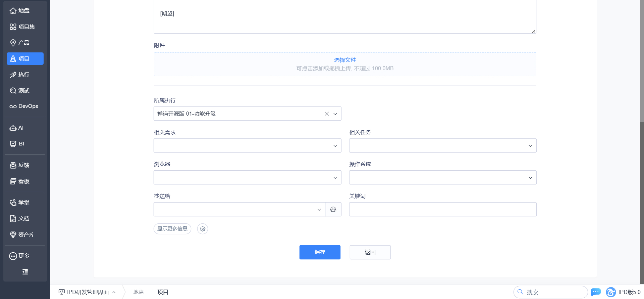Switch to 项目 tab in bottom bar

tap(163, 292)
